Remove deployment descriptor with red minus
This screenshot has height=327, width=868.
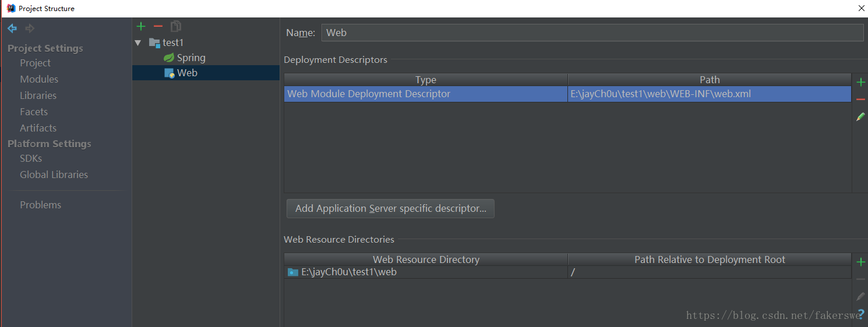pos(860,99)
